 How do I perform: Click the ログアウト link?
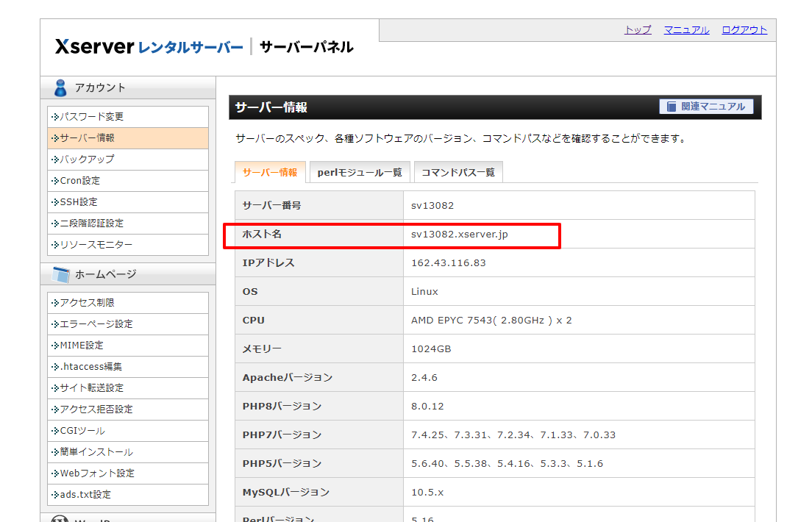[x=745, y=30]
